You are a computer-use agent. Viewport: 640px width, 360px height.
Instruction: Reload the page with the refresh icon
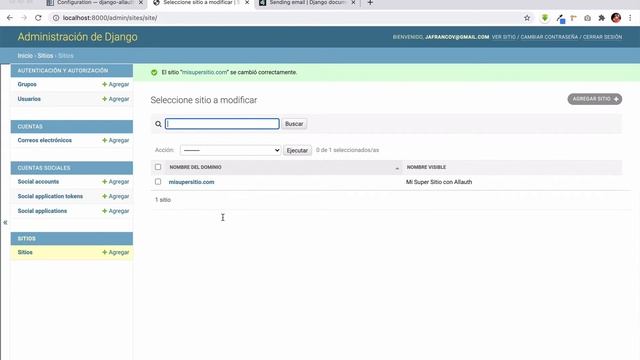pyautogui.click(x=38, y=18)
